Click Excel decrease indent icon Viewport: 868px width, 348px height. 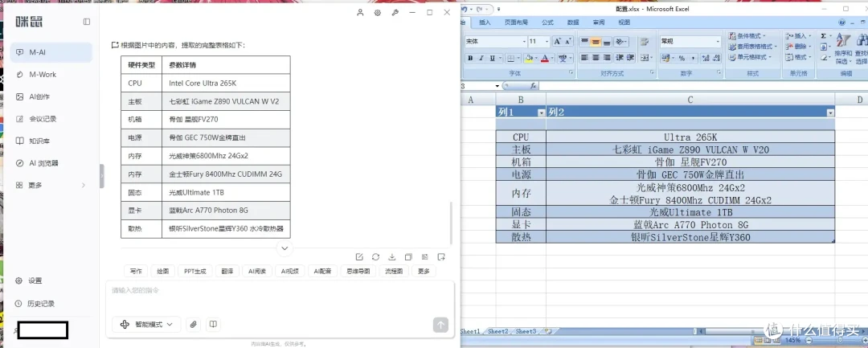click(x=618, y=58)
